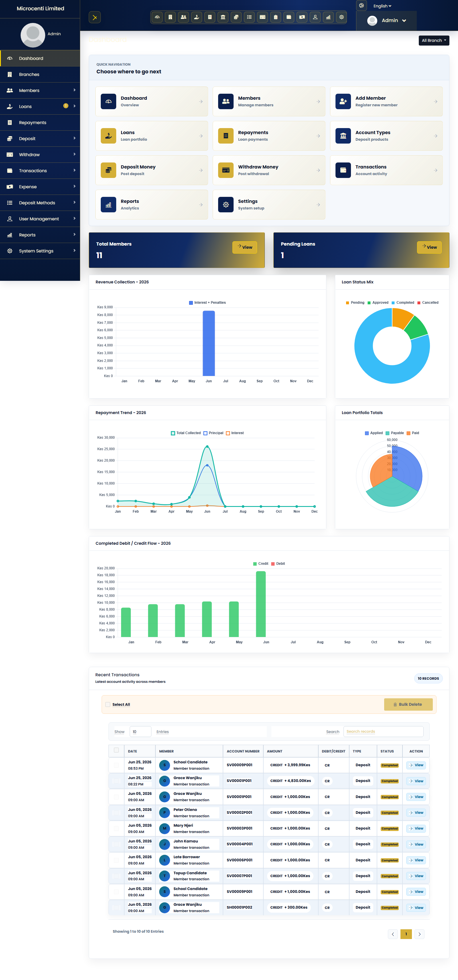Click the Bulk Delete button
This screenshot has width=458, height=980.
click(408, 705)
